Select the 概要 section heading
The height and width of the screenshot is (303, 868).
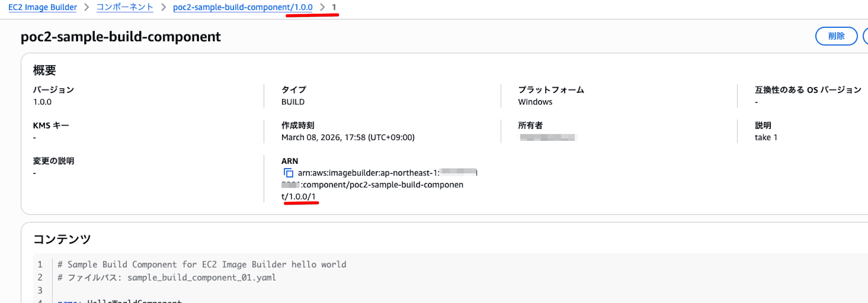tap(45, 70)
